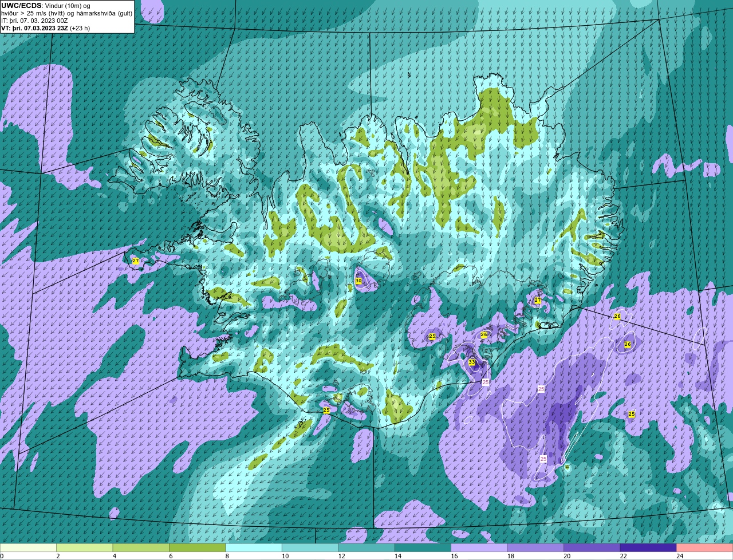
Task: Pick the 20–22 m/s violet legend swatch
Action: point(592,548)
